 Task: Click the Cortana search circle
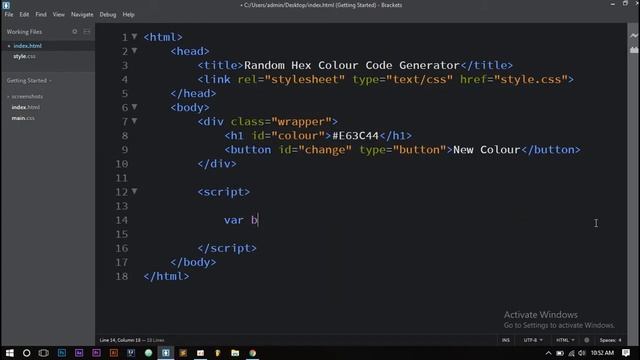(27, 353)
